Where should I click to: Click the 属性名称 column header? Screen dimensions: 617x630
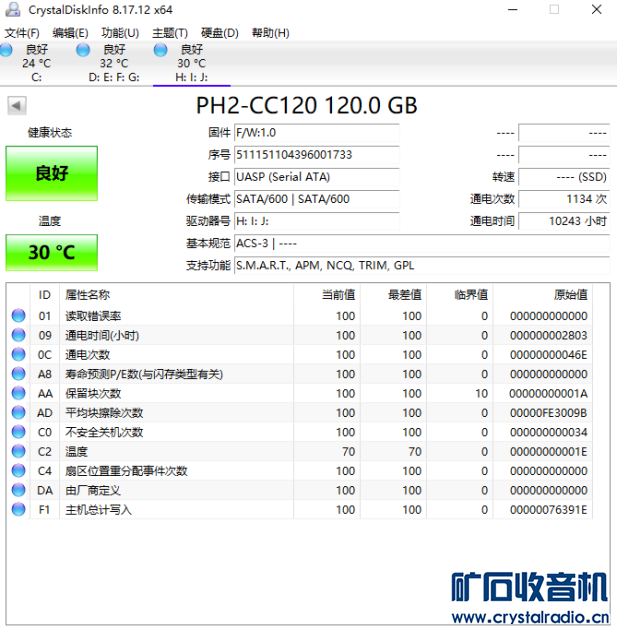pos(176,295)
